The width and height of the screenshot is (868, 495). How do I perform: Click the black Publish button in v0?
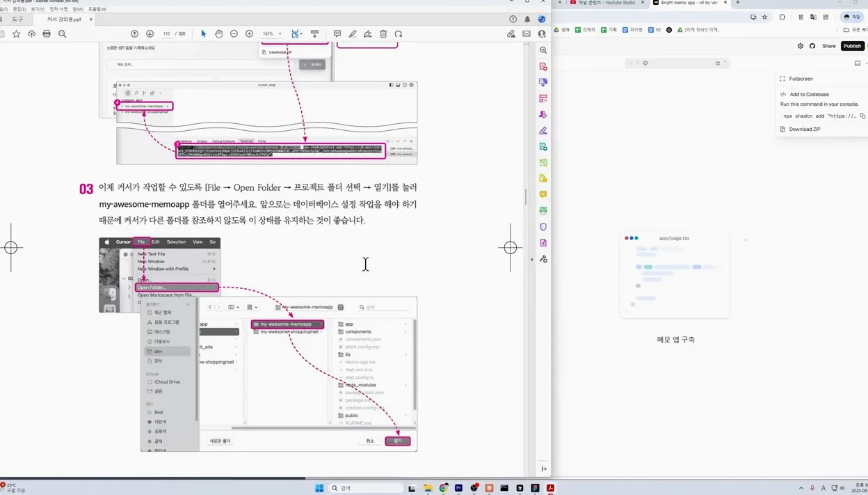[852, 46]
